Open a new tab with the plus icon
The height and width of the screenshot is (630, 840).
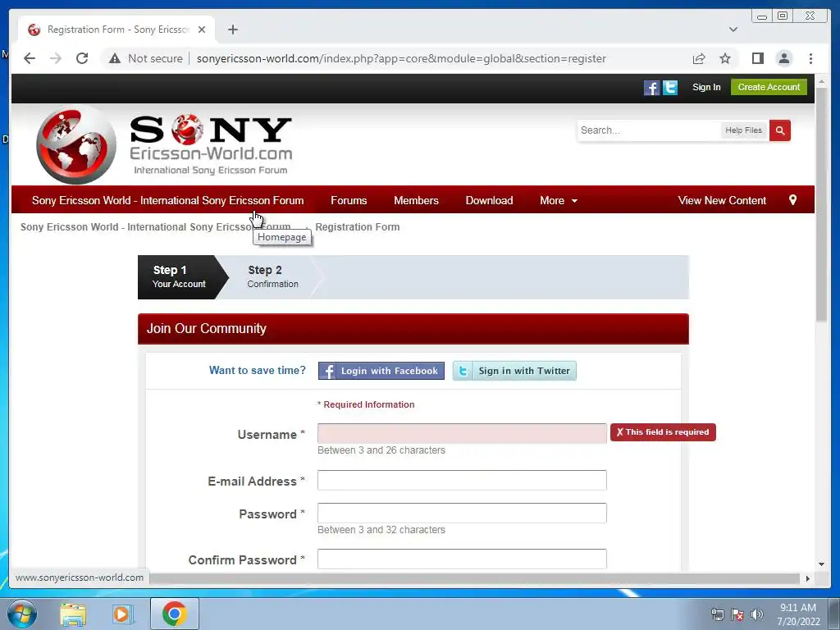pyautogui.click(x=232, y=30)
